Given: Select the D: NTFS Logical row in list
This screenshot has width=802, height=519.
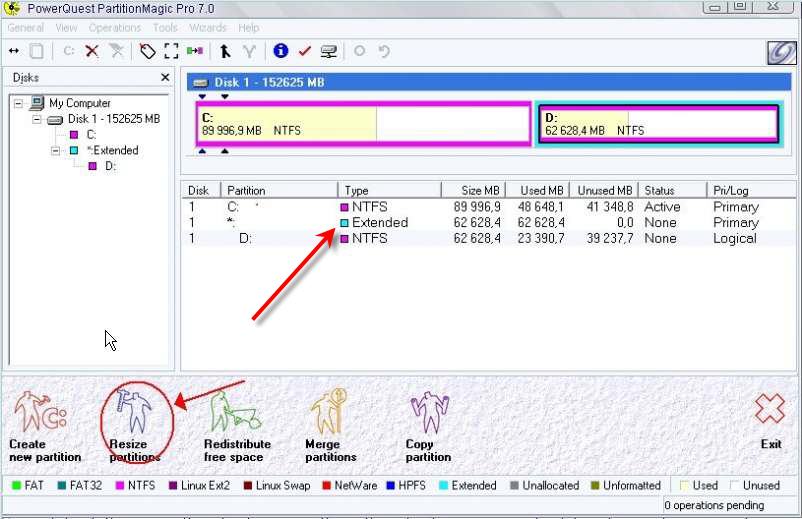Looking at the screenshot, I should (488, 238).
